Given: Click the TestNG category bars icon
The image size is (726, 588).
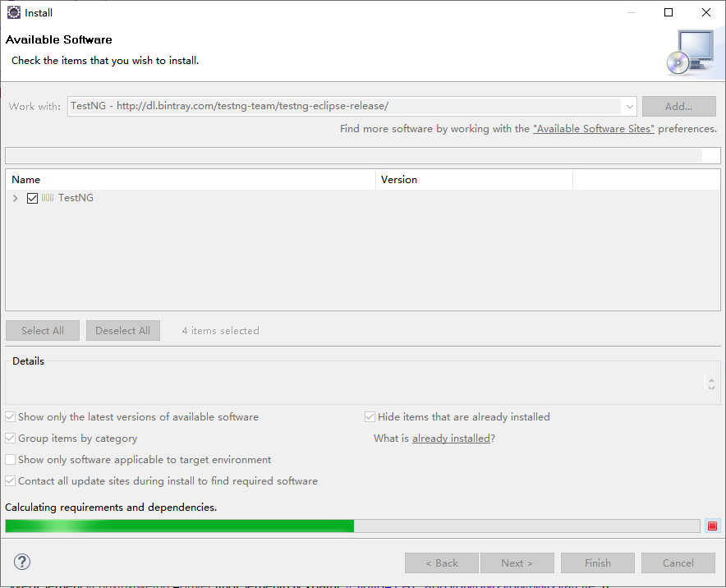Looking at the screenshot, I should coord(48,198).
